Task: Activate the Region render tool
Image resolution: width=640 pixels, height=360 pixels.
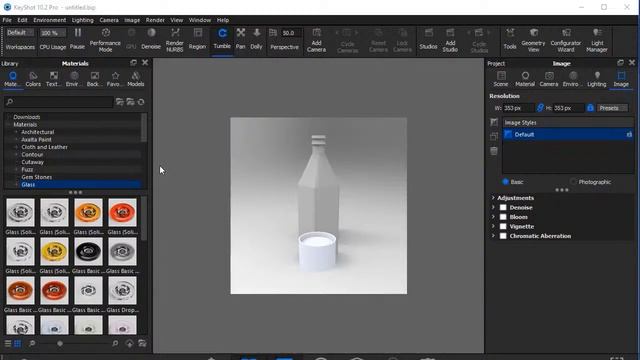Action: click(x=198, y=39)
